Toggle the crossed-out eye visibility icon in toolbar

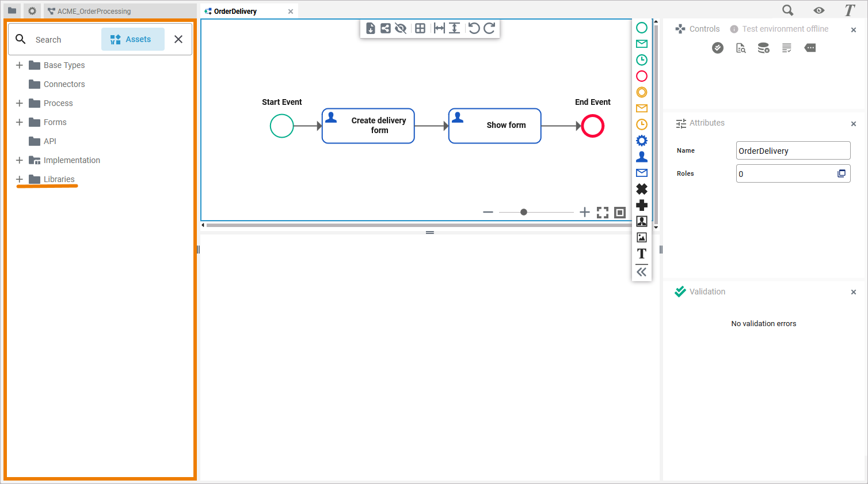click(x=401, y=28)
